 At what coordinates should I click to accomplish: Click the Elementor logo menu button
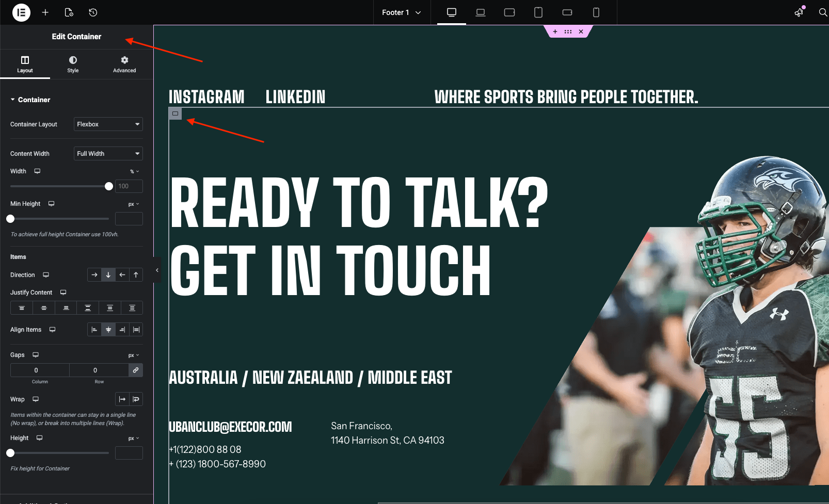click(x=21, y=12)
